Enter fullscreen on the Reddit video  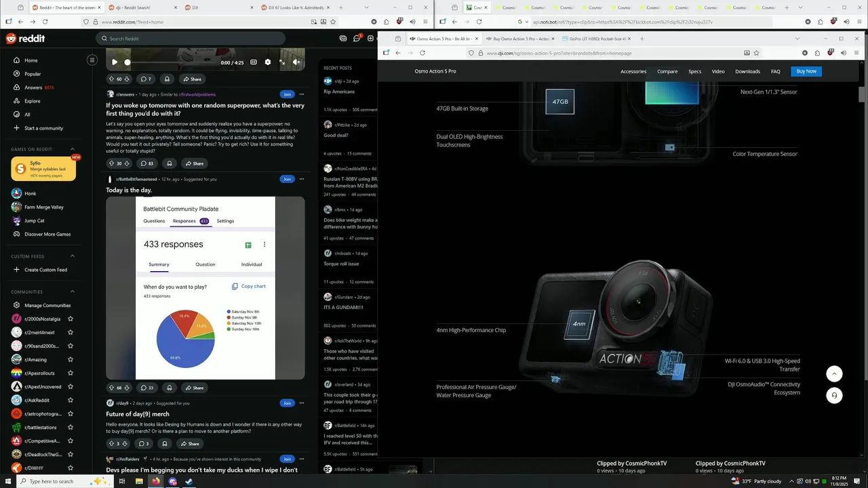point(282,62)
